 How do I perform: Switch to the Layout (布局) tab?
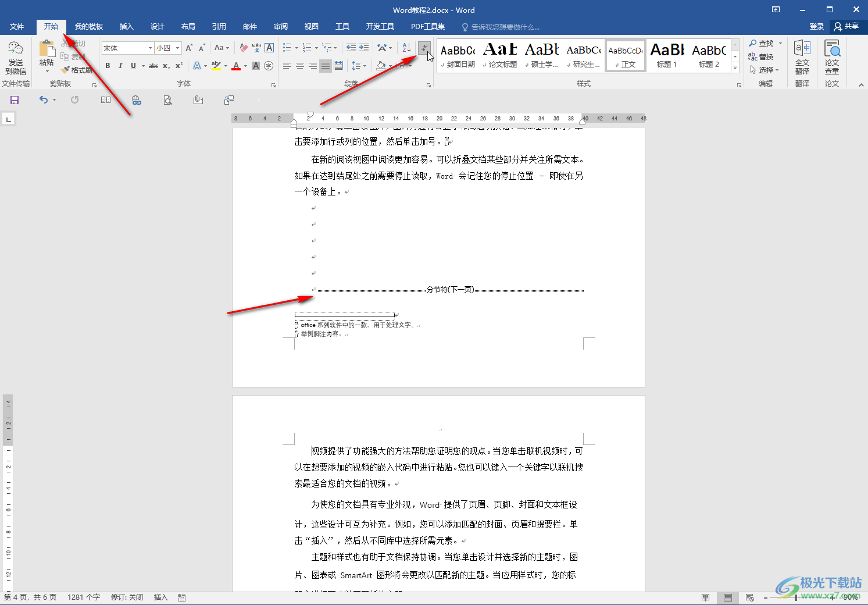point(188,27)
